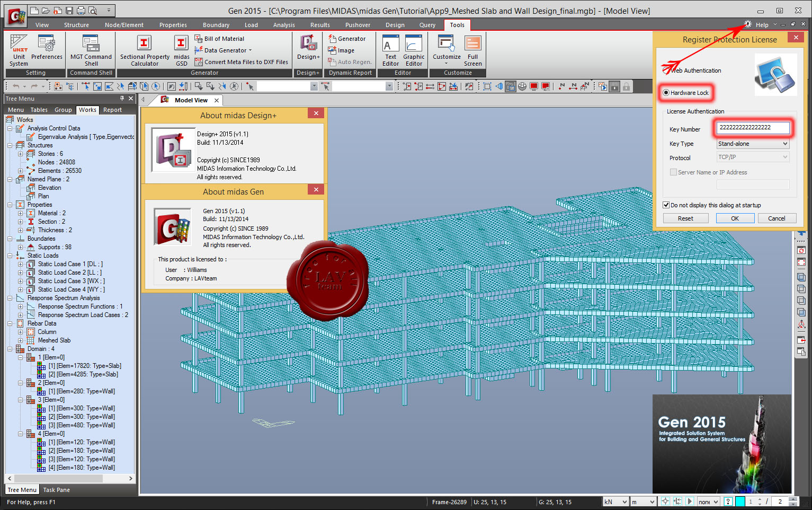Image resolution: width=812 pixels, height=510 pixels.
Task: Launch Design+ from the ribbon
Action: [308, 48]
